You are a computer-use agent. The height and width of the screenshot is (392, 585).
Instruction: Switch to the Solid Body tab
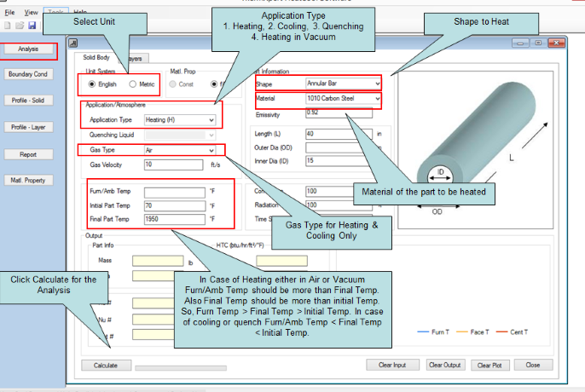96,57
